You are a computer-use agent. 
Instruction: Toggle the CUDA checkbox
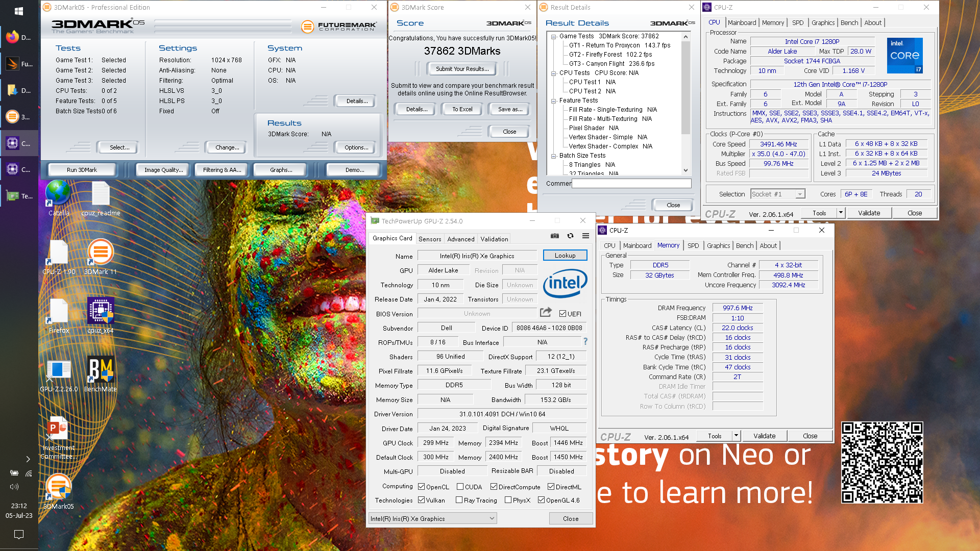tap(460, 487)
